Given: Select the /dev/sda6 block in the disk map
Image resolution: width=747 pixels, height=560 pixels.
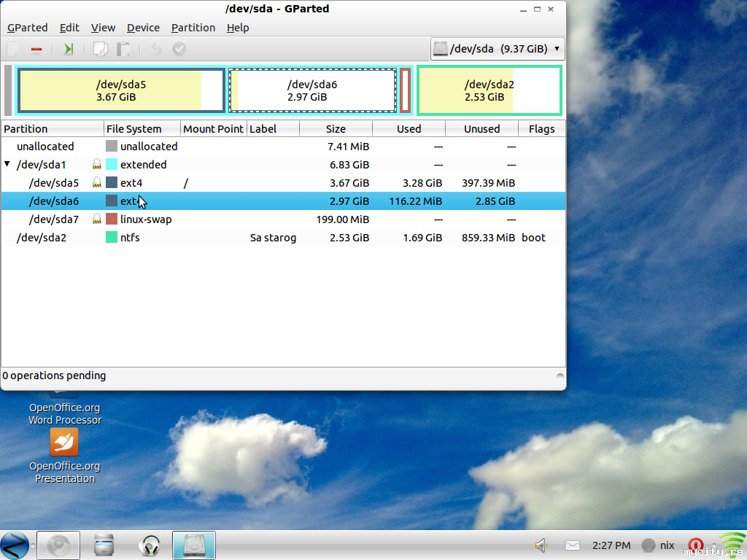Looking at the screenshot, I should point(312,90).
